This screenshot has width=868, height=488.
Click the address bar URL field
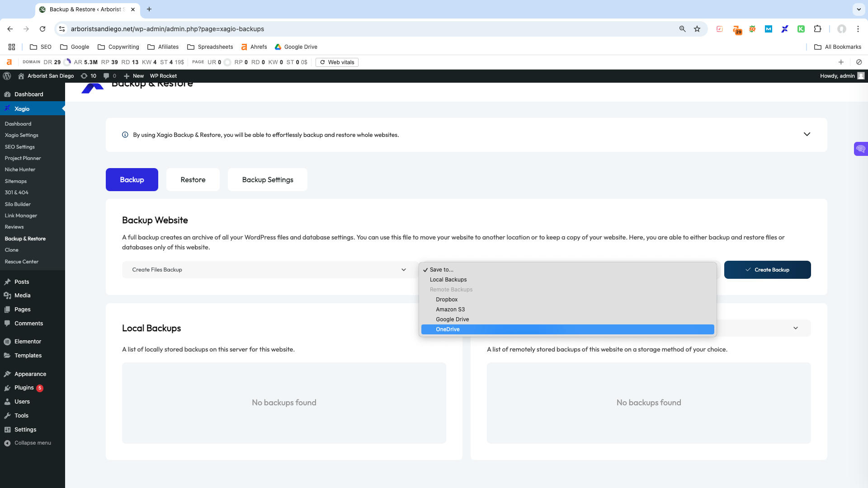[x=371, y=29]
